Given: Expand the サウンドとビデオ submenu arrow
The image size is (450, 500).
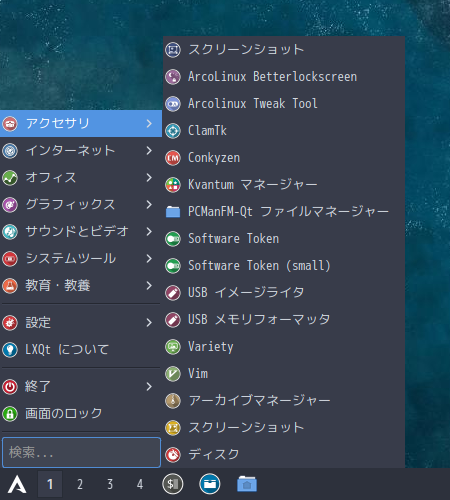Looking at the screenshot, I should [149, 232].
